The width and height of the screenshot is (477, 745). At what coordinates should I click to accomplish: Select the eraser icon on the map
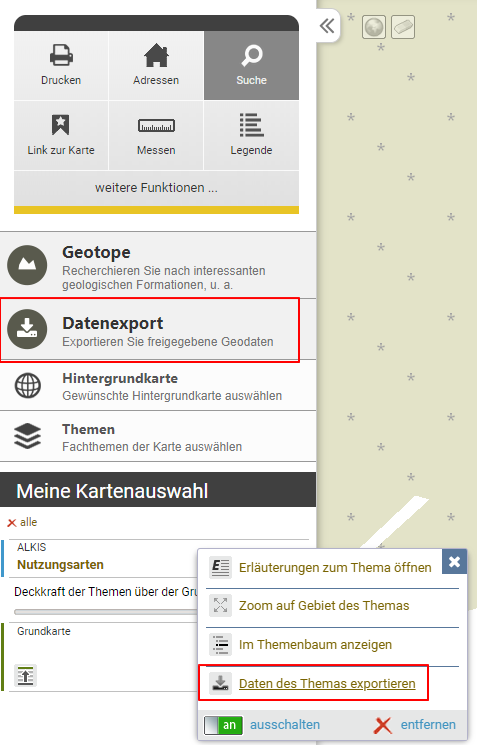coord(403,27)
